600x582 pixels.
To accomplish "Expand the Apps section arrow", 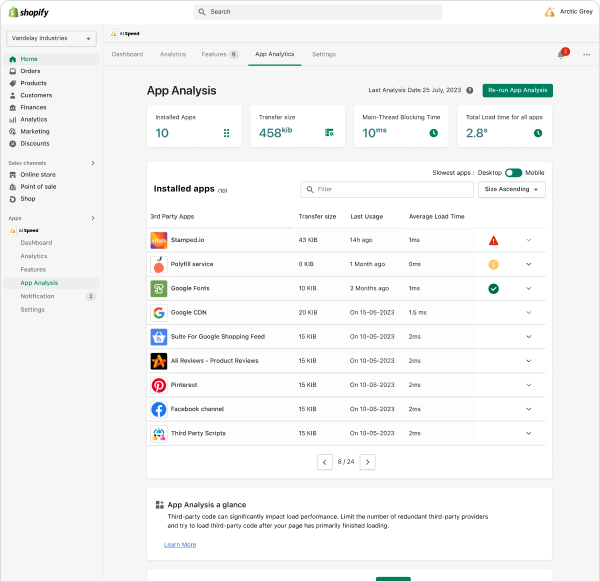I will click(93, 218).
